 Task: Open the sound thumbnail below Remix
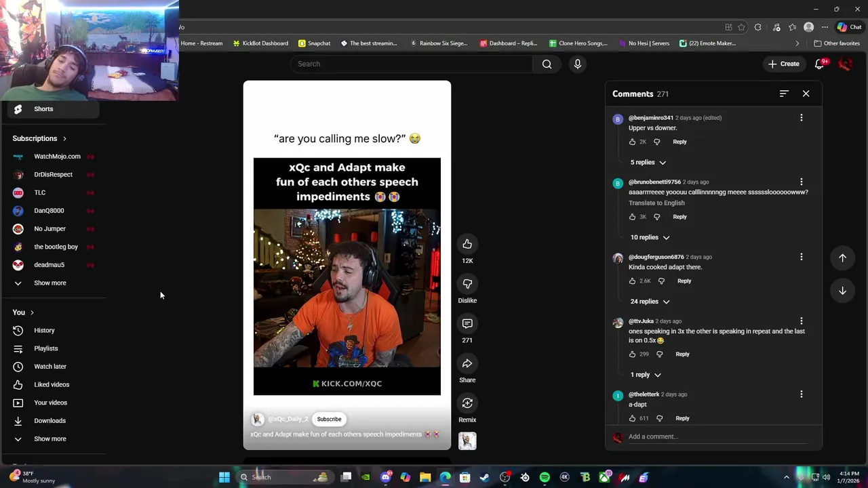[x=467, y=441]
